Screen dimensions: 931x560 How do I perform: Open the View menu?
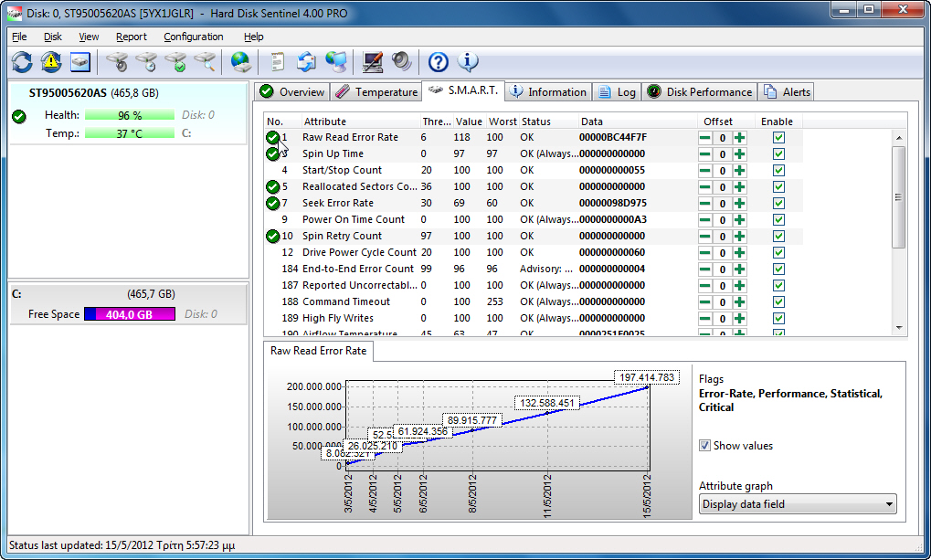pos(89,37)
